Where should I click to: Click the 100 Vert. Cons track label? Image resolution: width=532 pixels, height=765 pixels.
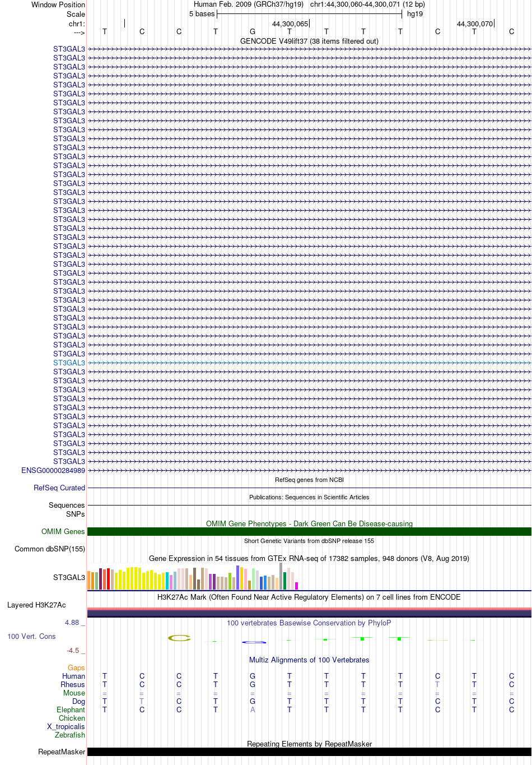31,636
